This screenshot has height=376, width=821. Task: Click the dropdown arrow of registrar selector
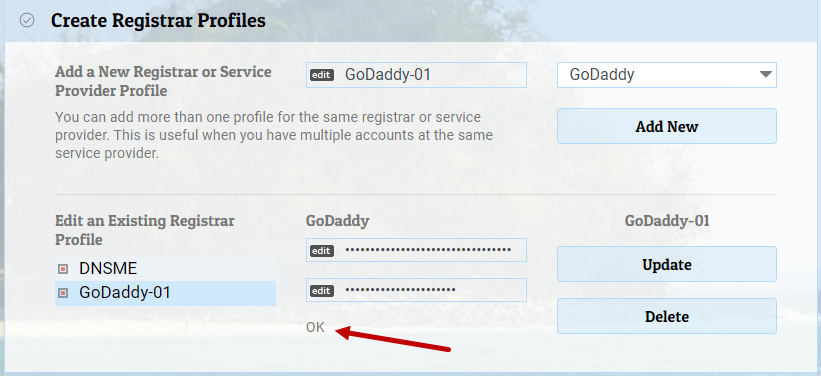(x=765, y=74)
